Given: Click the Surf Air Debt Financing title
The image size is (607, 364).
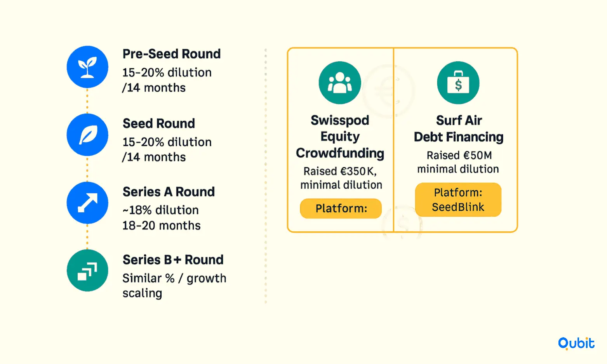Looking at the screenshot, I should [459, 128].
